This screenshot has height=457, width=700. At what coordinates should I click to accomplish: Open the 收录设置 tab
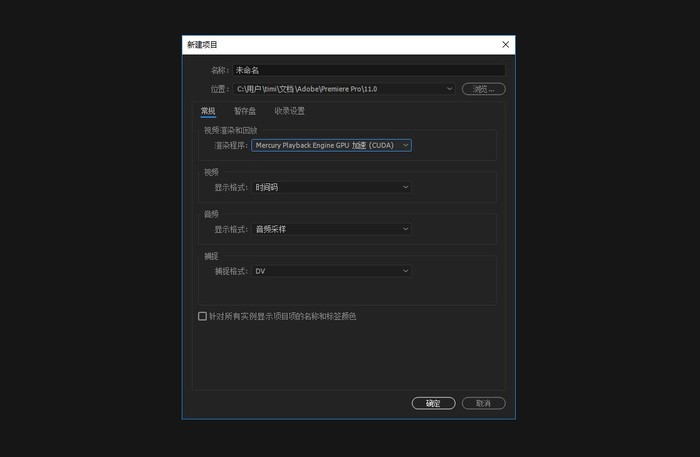(x=290, y=111)
